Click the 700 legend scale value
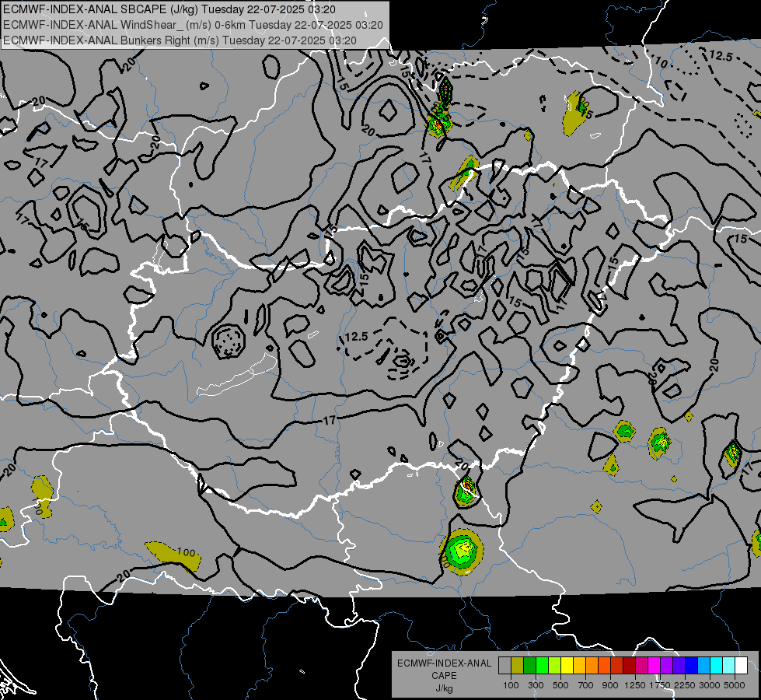 coord(585,685)
